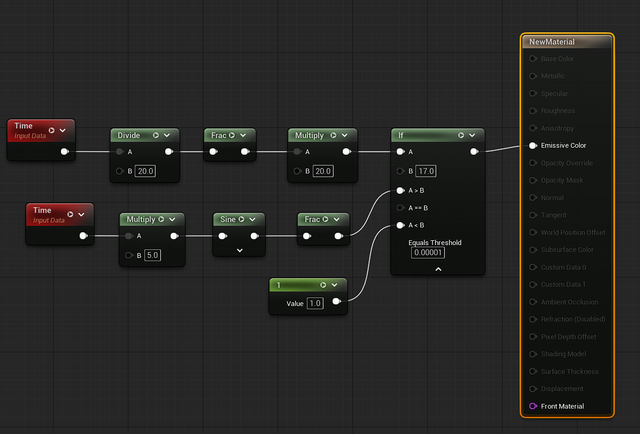This screenshot has width=640, height=434.
Task: Edit Equals Threshold field 0.00001
Action: (x=428, y=252)
